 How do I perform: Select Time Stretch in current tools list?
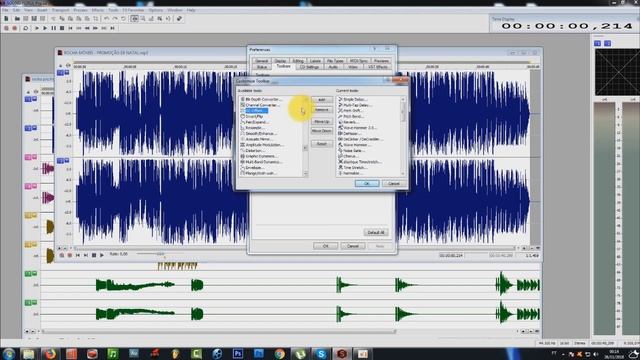coord(353,168)
